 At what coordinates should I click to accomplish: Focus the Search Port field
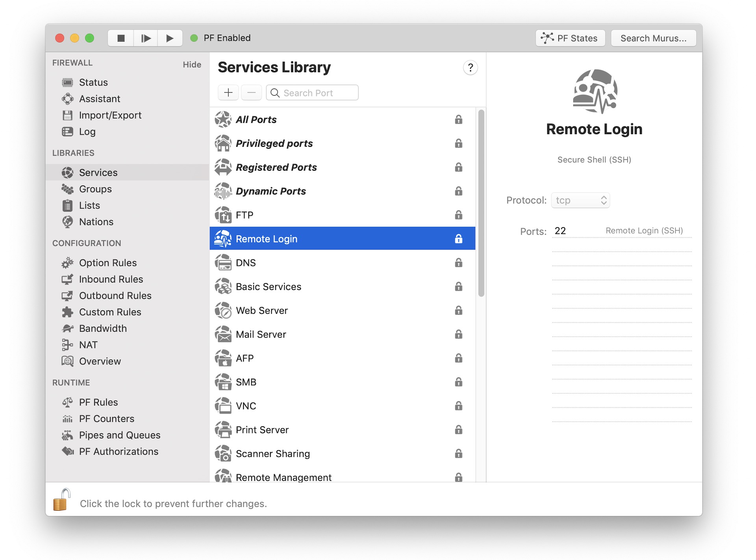(x=312, y=93)
